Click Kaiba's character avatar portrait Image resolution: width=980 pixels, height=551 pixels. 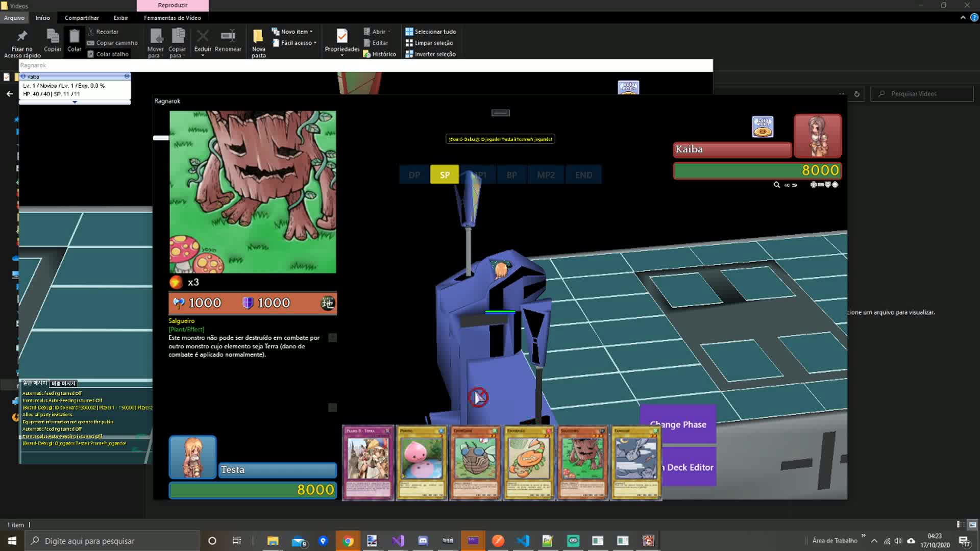pyautogui.click(x=817, y=136)
